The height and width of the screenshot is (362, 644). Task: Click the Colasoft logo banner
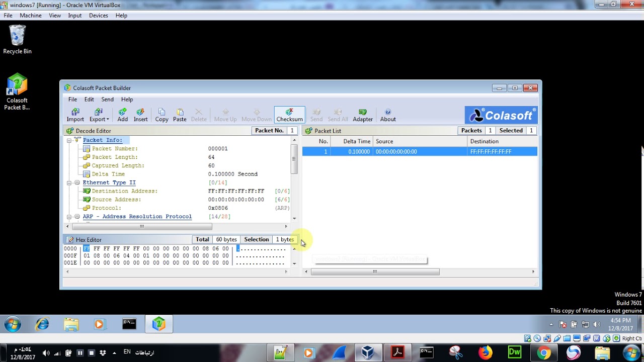501,115
